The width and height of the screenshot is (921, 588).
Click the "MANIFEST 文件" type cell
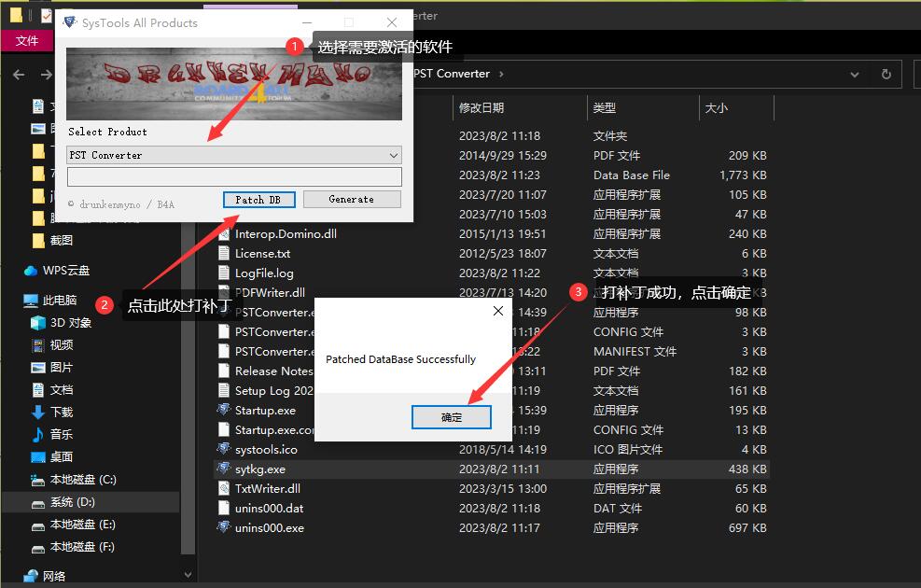pyautogui.click(x=635, y=351)
